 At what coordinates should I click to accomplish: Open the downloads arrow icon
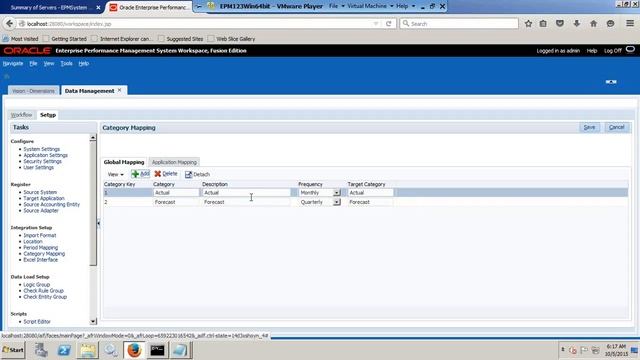tap(577, 24)
